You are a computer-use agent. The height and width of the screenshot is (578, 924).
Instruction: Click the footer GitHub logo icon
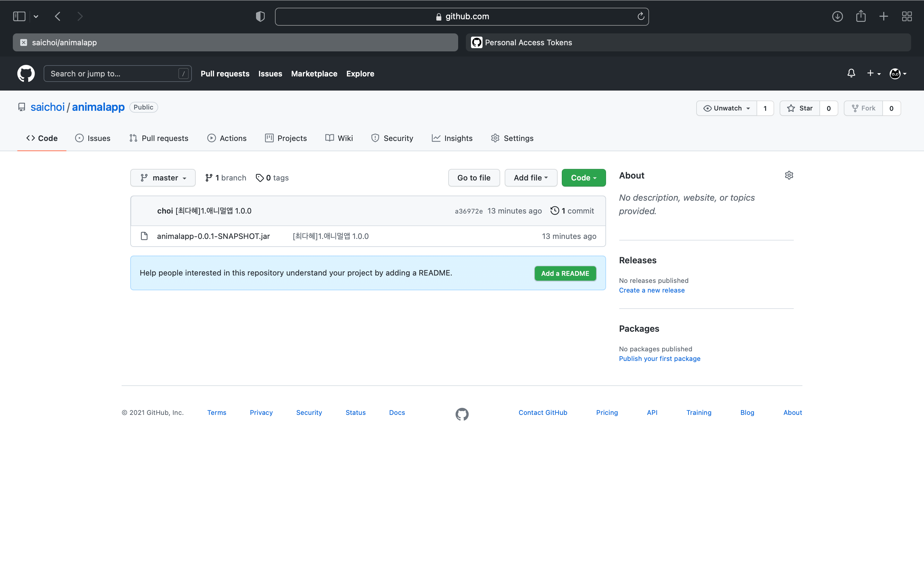coord(462,414)
